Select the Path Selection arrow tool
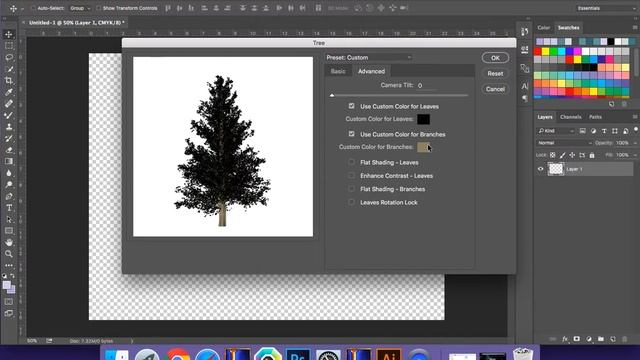Image resolution: width=640 pixels, height=360 pixels. (x=9, y=220)
